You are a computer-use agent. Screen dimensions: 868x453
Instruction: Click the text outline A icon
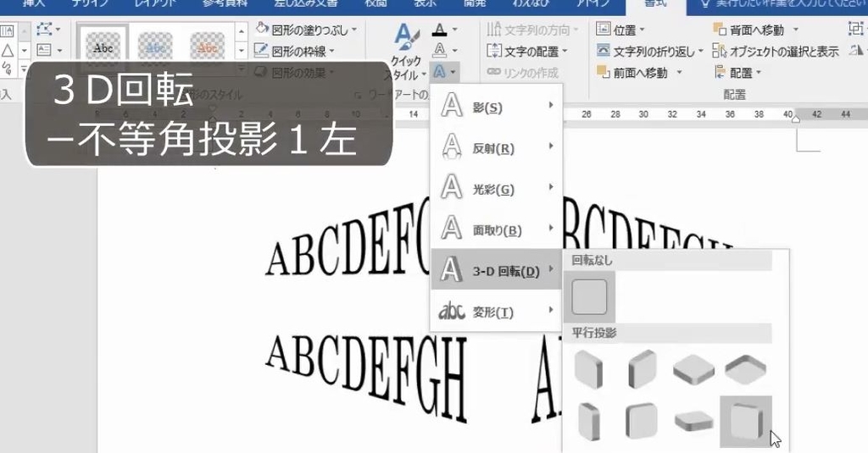[x=440, y=50]
